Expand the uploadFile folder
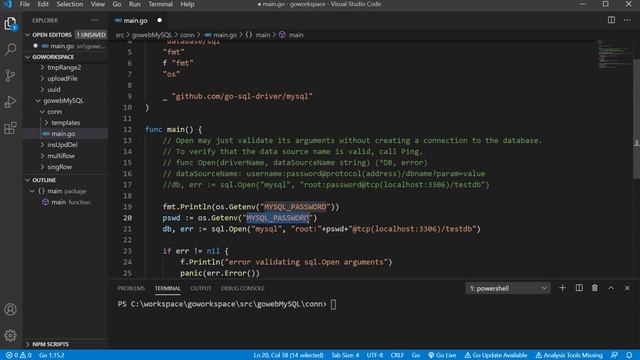Image resolution: width=640 pixels, height=360 pixels. pyautogui.click(x=62, y=78)
